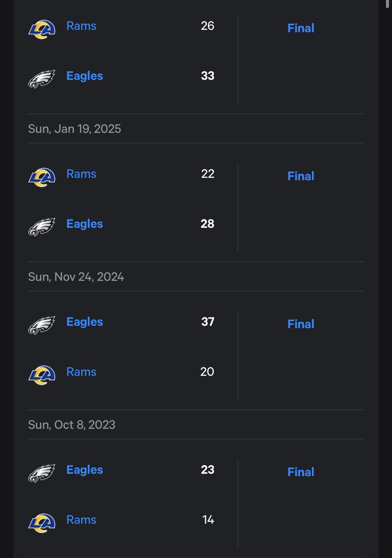
Task: Click the Rams logo beside score 26
Action: 42,29
